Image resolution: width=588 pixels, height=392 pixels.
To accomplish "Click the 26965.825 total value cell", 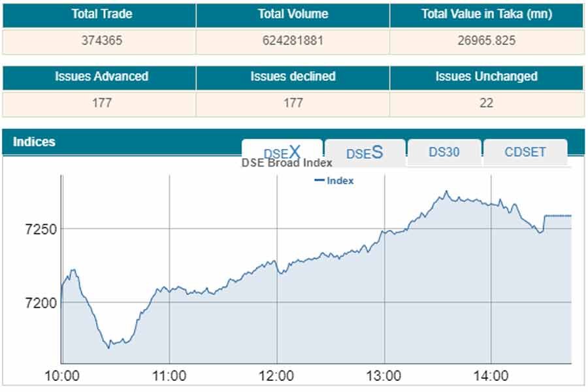I will [486, 41].
